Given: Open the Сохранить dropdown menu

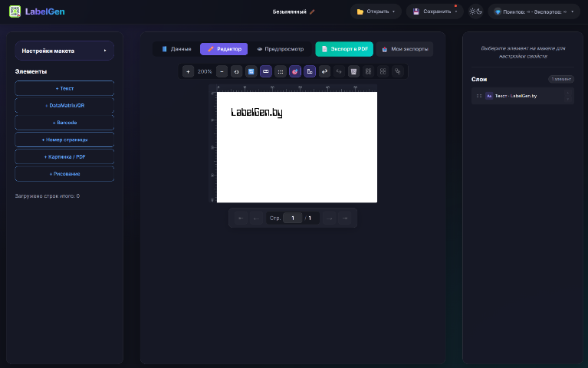Looking at the screenshot, I should (x=435, y=11).
